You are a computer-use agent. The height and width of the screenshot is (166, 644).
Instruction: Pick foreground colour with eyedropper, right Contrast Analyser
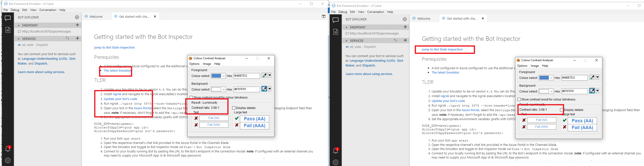coord(592,77)
